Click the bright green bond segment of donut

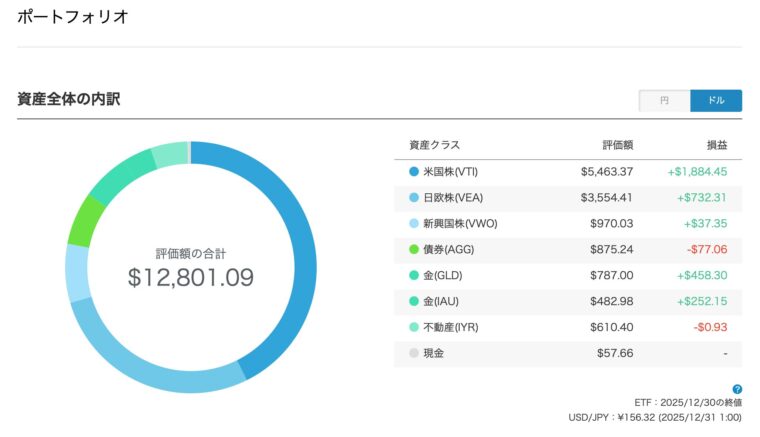80,222
